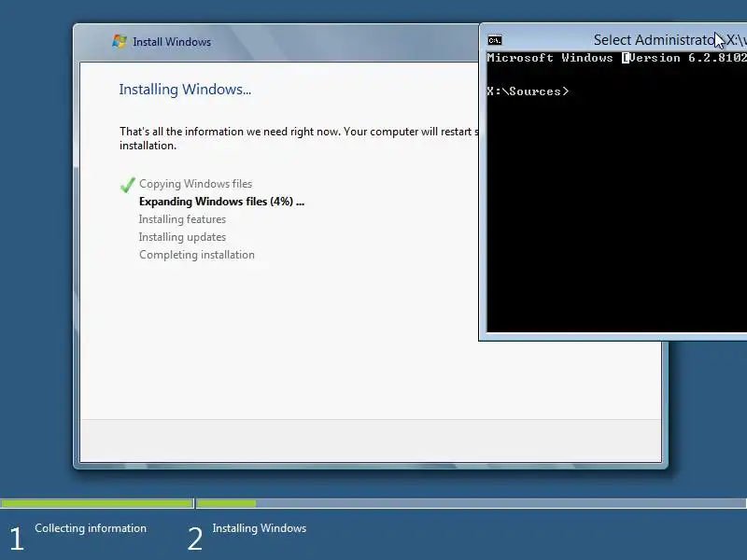The height and width of the screenshot is (560, 747).
Task: Click the step number 2 at bottom
Action: (195, 539)
